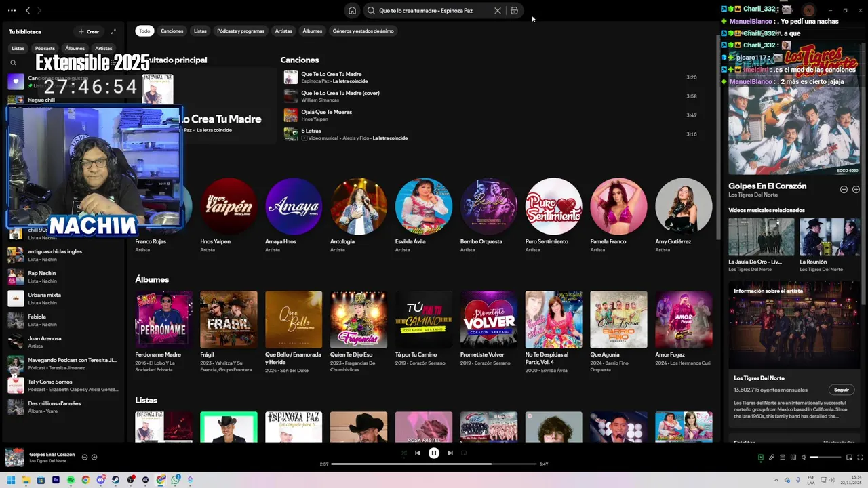Hide current song with minus icon, bottom bar
The height and width of the screenshot is (488, 868).
[85, 457]
